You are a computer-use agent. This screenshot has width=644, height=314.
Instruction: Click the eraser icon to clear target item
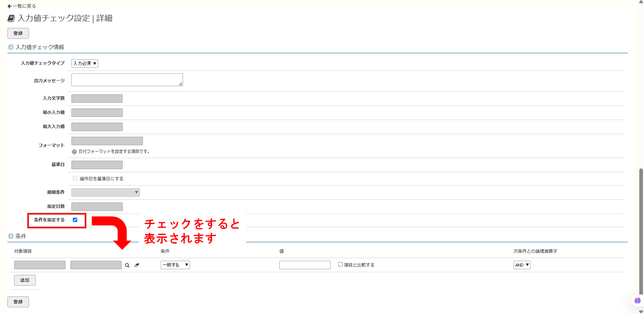click(137, 265)
